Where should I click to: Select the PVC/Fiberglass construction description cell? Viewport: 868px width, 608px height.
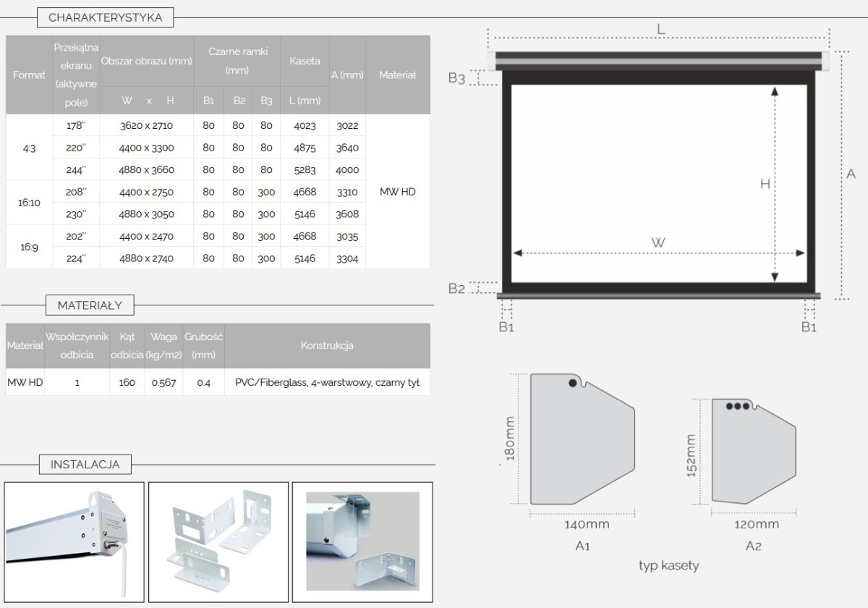tap(327, 382)
